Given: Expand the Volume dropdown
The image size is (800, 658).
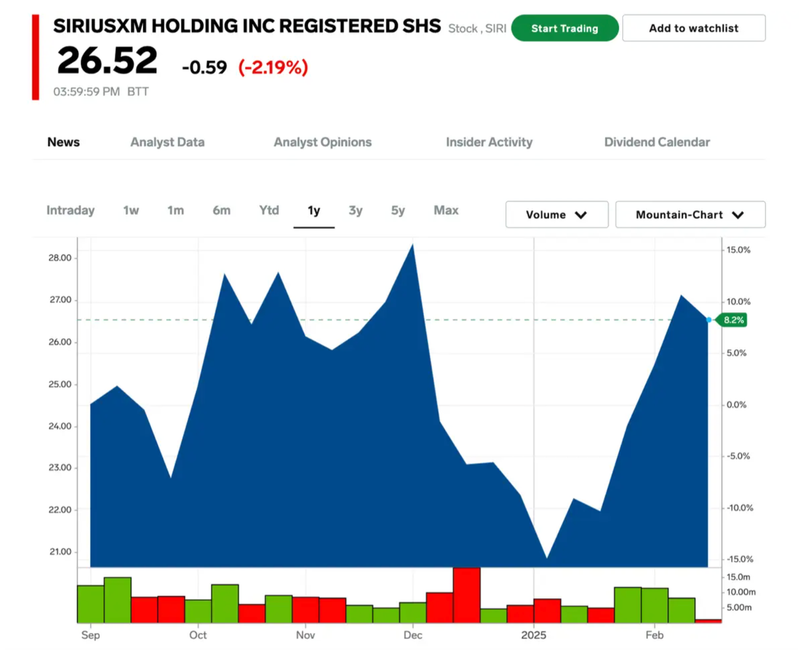Looking at the screenshot, I should point(557,215).
